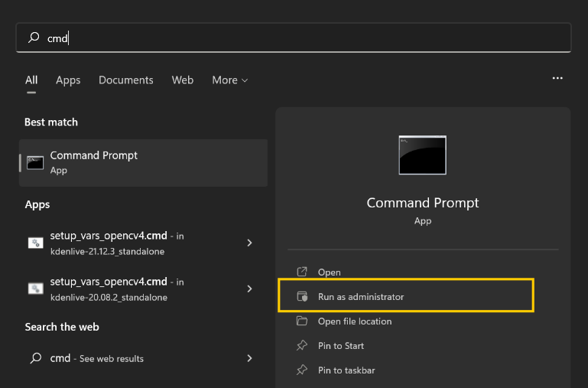Image resolution: width=588 pixels, height=388 pixels.
Task: Click the Open file location folder icon
Action: pos(302,321)
